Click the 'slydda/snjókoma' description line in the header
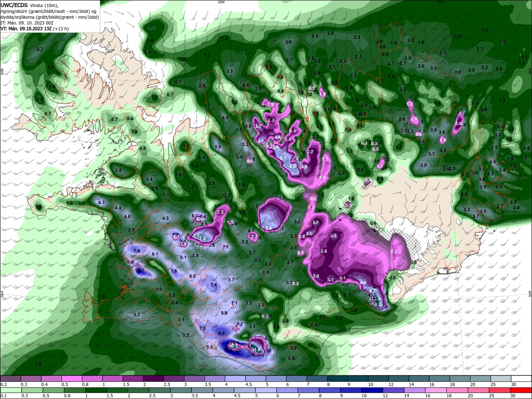 pyautogui.click(x=49, y=17)
